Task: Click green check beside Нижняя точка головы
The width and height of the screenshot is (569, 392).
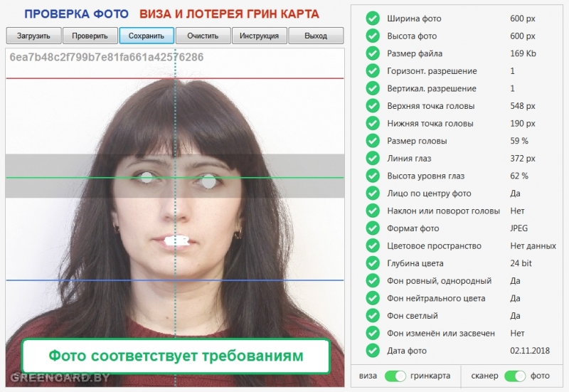Action: coord(373,123)
